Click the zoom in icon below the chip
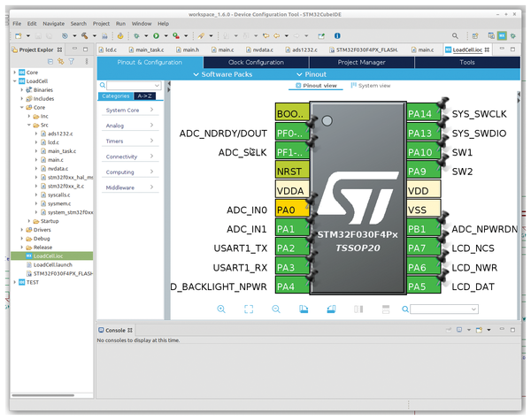Image resolution: width=531 pixels, height=420 pixels. click(x=221, y=309)
